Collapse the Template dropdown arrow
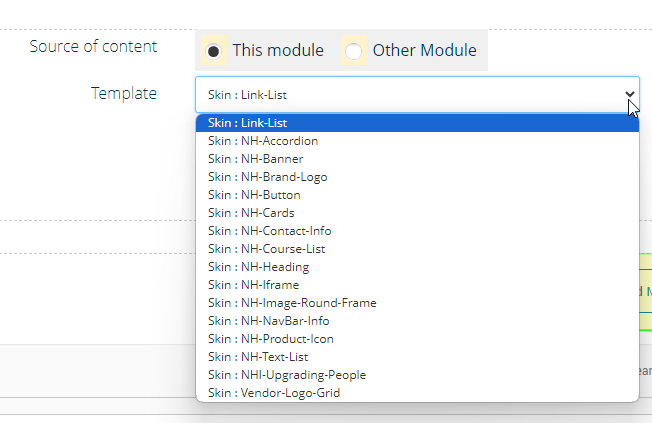The image size is (652, 423). click(630, 95)
